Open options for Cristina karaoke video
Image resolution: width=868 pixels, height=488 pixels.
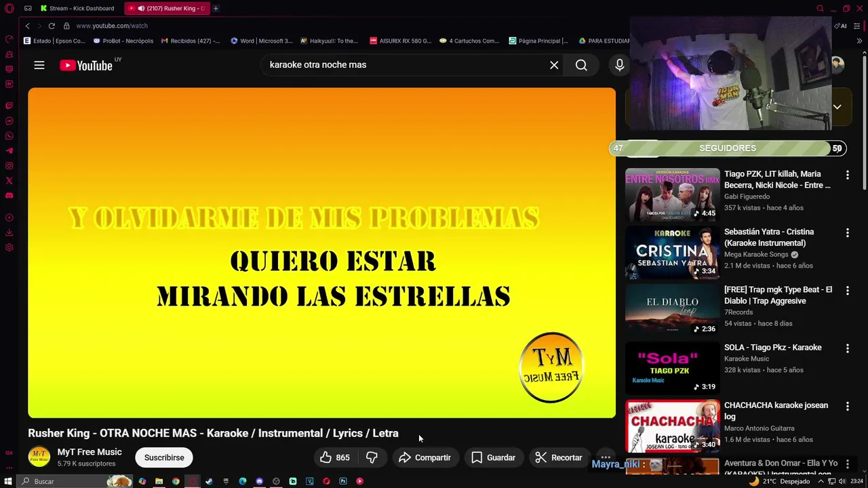[847, 232]
